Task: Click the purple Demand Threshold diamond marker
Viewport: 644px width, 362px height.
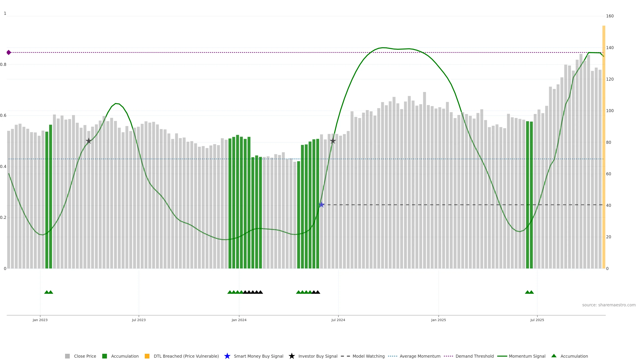Action: pos(9,52)
